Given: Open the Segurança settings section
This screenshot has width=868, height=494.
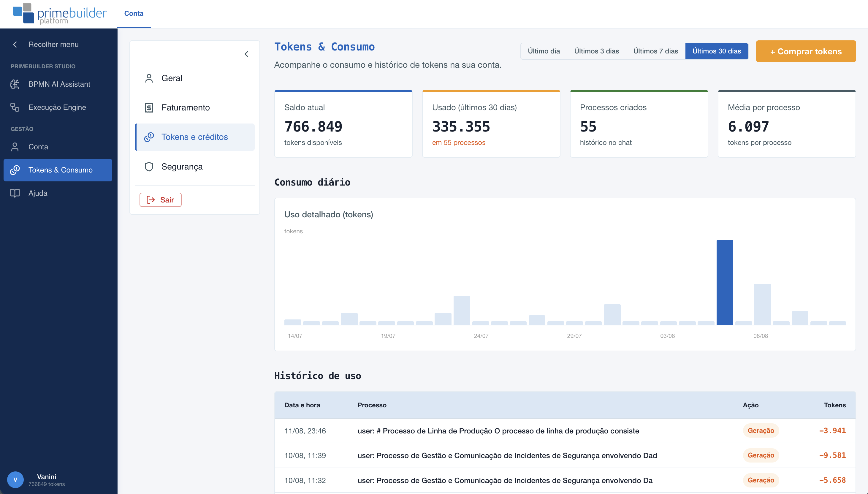Looking at the screenshot, I should (x=195, y=167).
